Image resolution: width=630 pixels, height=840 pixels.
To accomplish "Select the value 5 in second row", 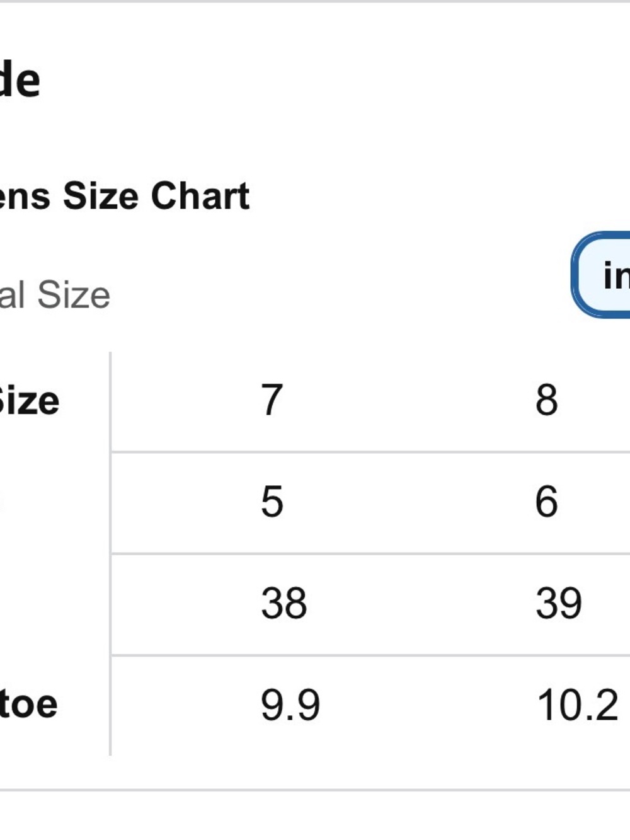I will point(272,502).
